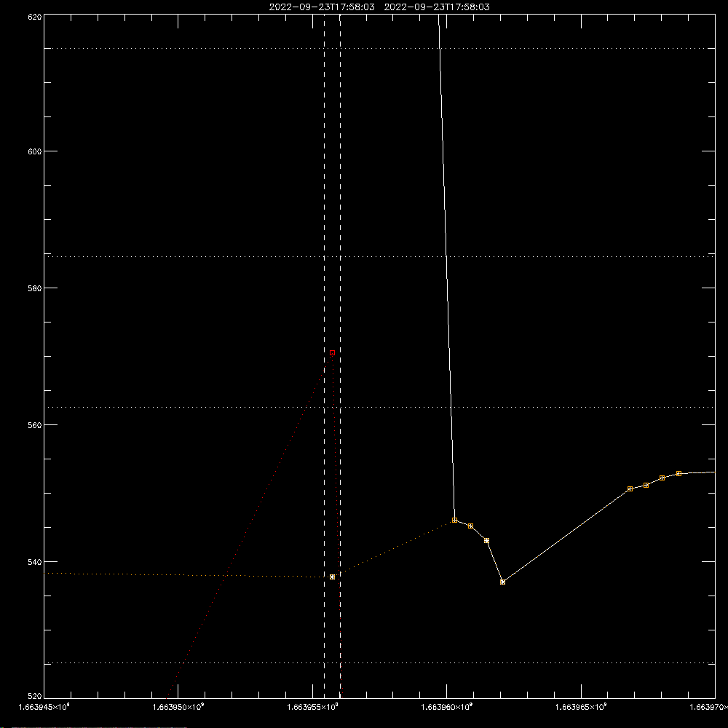Viewport: 728px width, 728px height.
Task: Click the x-axis label 1.663965×10⁹
Action: pos(581,707)
